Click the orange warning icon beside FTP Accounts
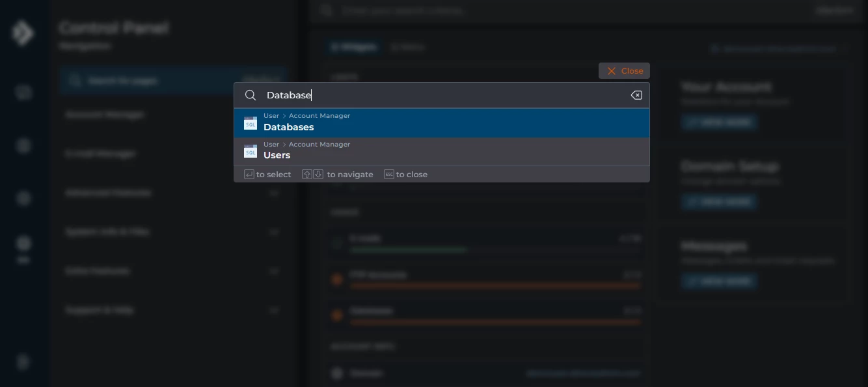This screenshot has width=868, height=387. (x=337, y=279)
